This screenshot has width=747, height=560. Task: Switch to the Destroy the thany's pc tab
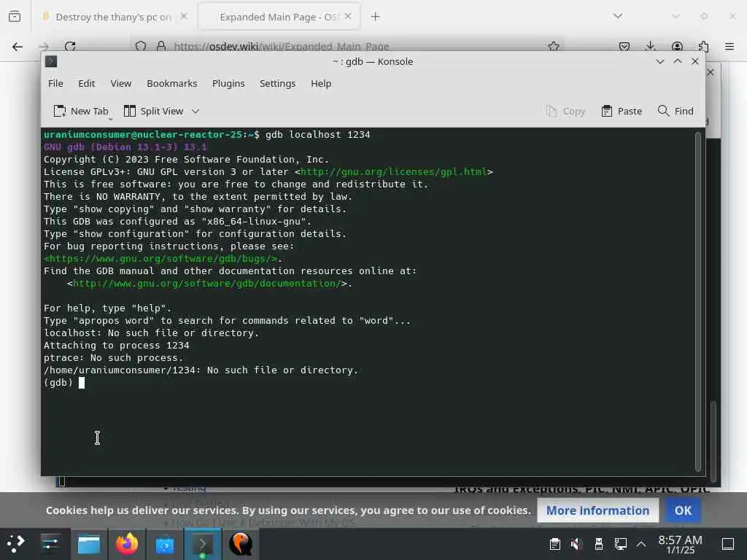click(113, 17)
